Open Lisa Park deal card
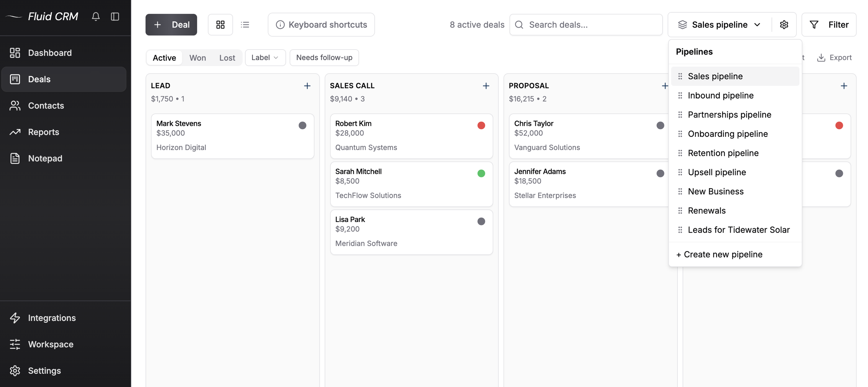 [411, 232]
